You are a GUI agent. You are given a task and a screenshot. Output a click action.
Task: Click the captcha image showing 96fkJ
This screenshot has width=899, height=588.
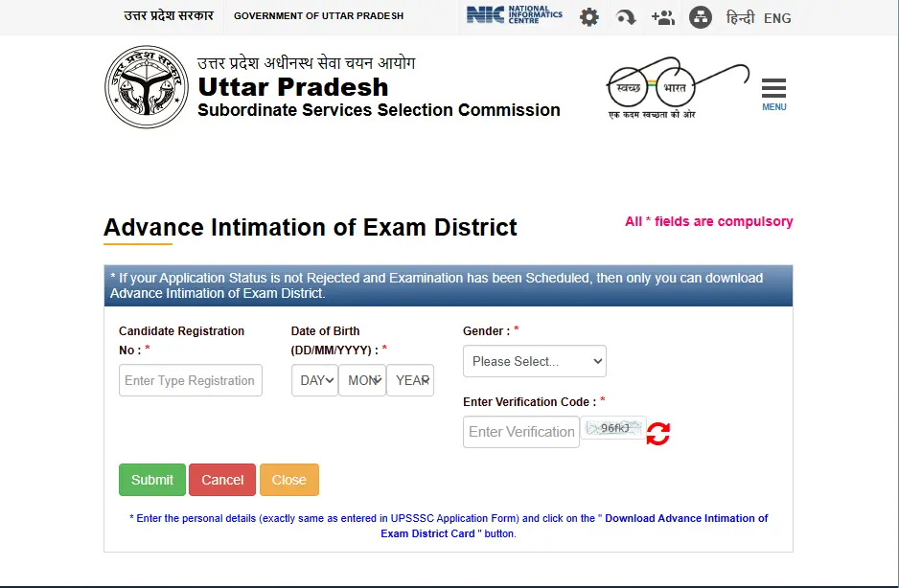point(613,428)
